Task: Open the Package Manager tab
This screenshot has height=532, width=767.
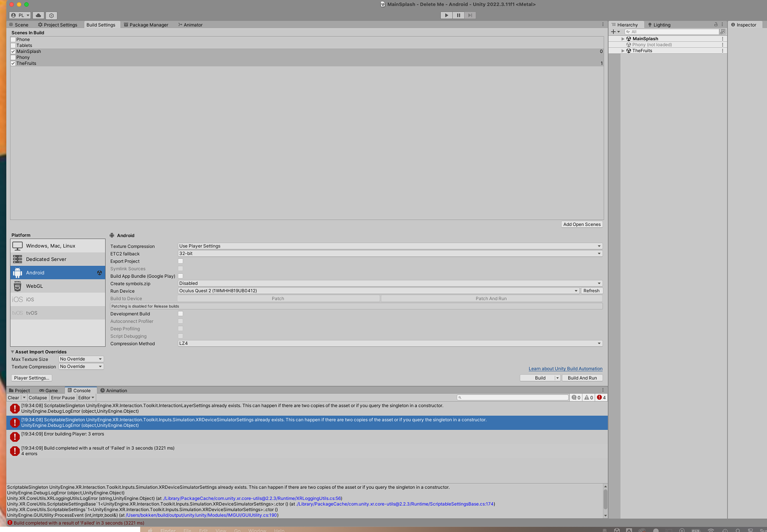Action: tap(146, 25)
